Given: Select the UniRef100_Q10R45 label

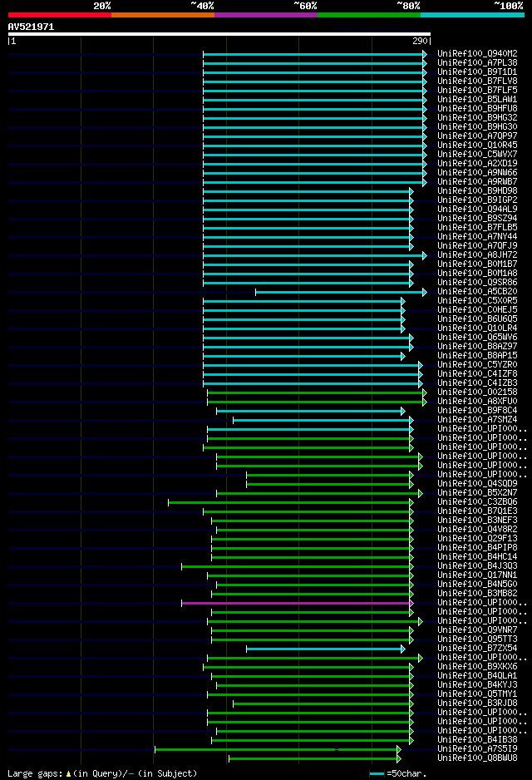Looking at the screenshot, I should pos(477,146).
